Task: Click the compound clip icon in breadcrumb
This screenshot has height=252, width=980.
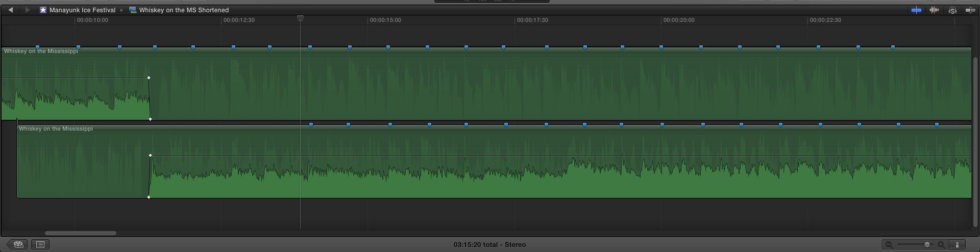Action: [133, 10]
